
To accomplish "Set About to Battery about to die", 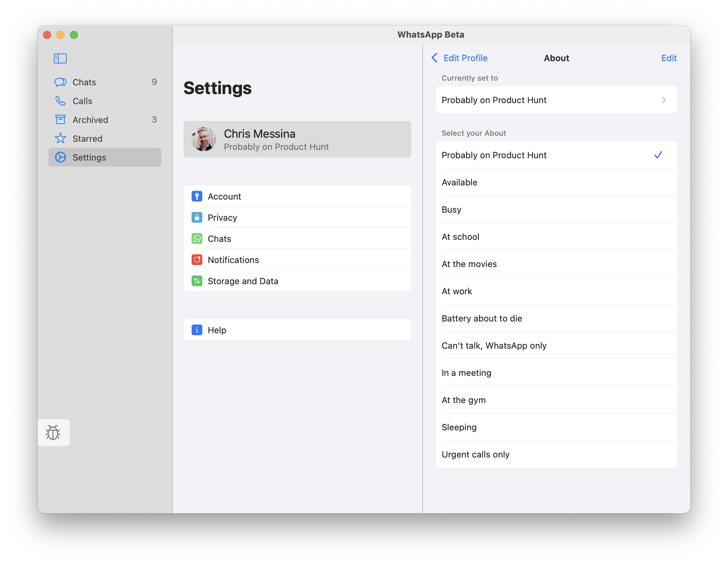I will tap(556, 318).
